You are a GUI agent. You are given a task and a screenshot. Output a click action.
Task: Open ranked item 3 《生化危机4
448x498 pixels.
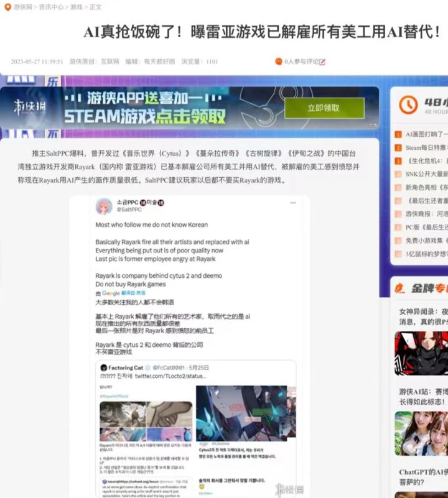click(426, 161)
